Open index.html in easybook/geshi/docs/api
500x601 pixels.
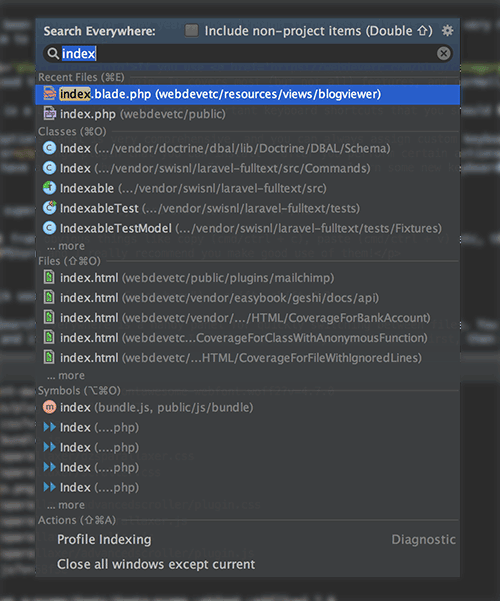248,298
